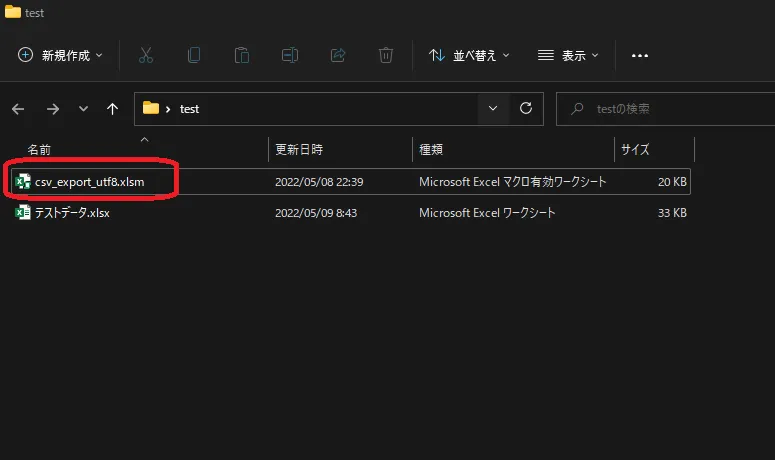This screenshot has width=775, height=460.
Task: Navigate back with the left arrow
Action: [18, 108]
